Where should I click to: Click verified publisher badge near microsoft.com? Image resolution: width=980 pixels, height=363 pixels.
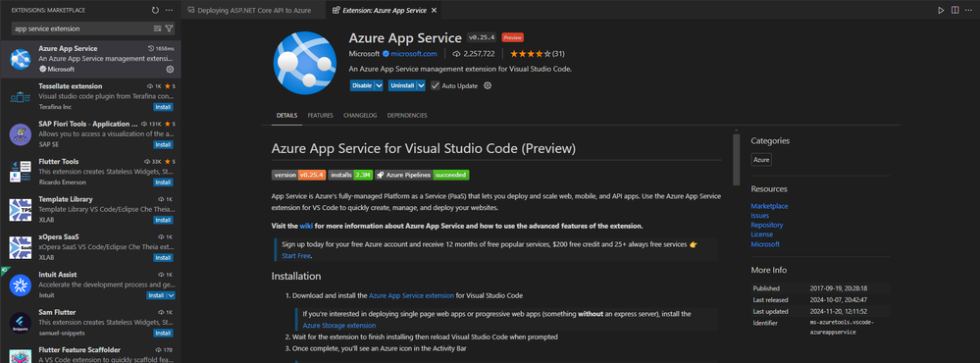[x=386, y=54]
